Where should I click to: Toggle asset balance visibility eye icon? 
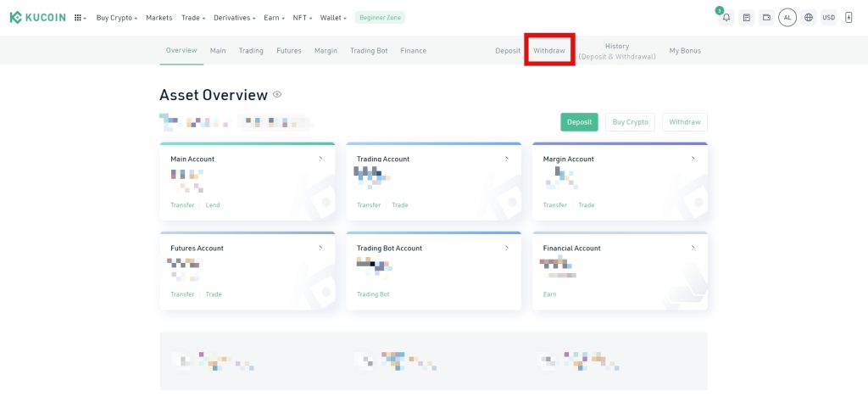277,95
